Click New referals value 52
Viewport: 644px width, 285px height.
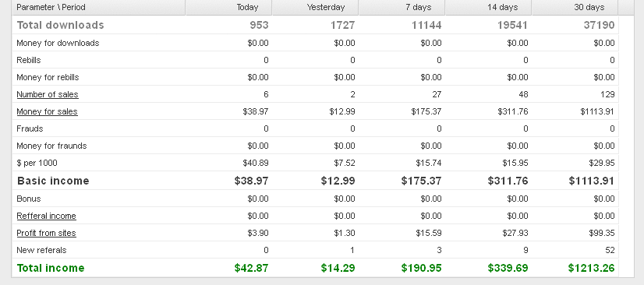(x=610, y=250)
